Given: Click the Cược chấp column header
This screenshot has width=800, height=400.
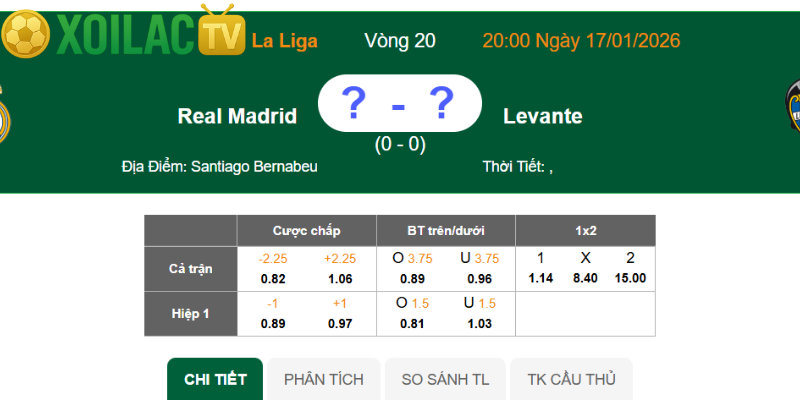Looking at the screenshot, I should 306,230.
